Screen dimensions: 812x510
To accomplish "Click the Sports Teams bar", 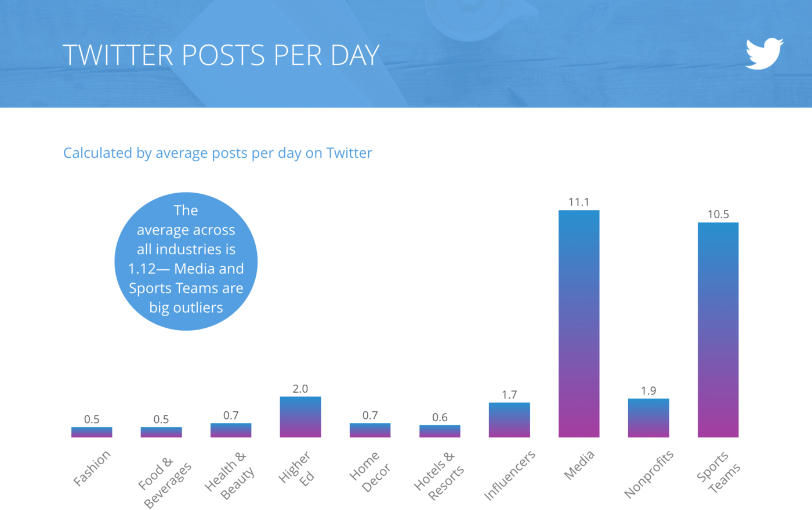I will click(718, 330).
